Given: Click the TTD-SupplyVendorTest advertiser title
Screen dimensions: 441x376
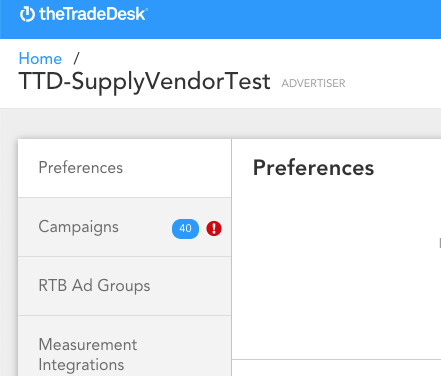Looking at the screenshot, I should click(144, 82).
